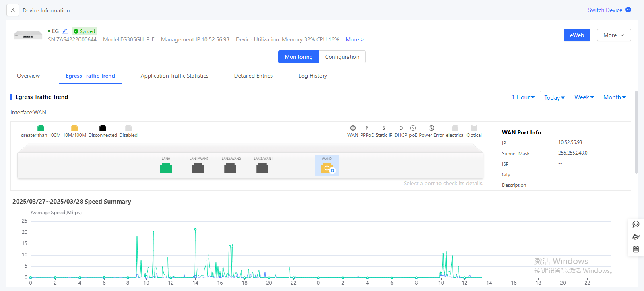Select the LAN3/WAN1 port icon
The height and width of the screenshot is (291, 644).
pyautogui.click(x=262, y=168)
